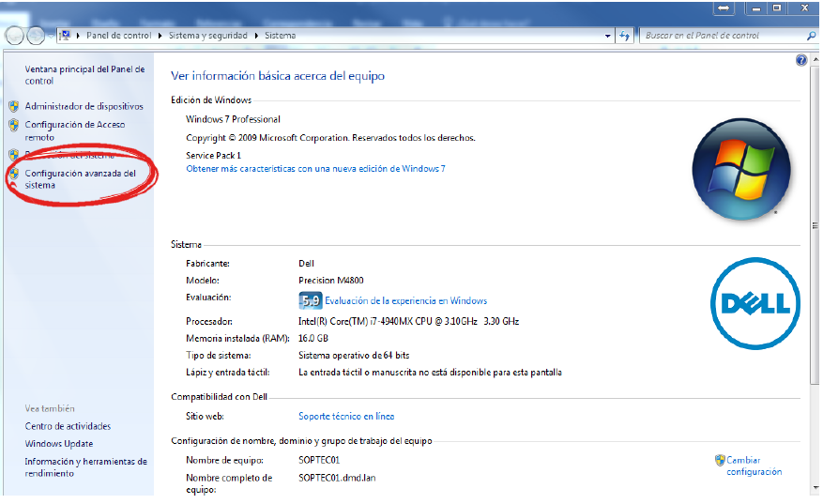The image size is (823, 504).
Task: Click Cambiar configuración link
Action: pyautogui.click(x=754, y=466)
